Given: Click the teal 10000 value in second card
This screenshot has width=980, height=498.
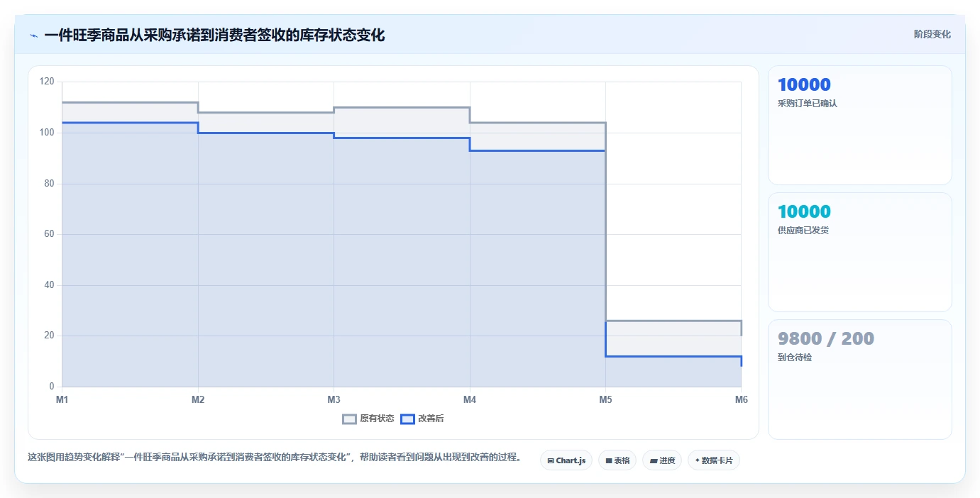Looking at the screenshot, I should [x=804, y=212].
